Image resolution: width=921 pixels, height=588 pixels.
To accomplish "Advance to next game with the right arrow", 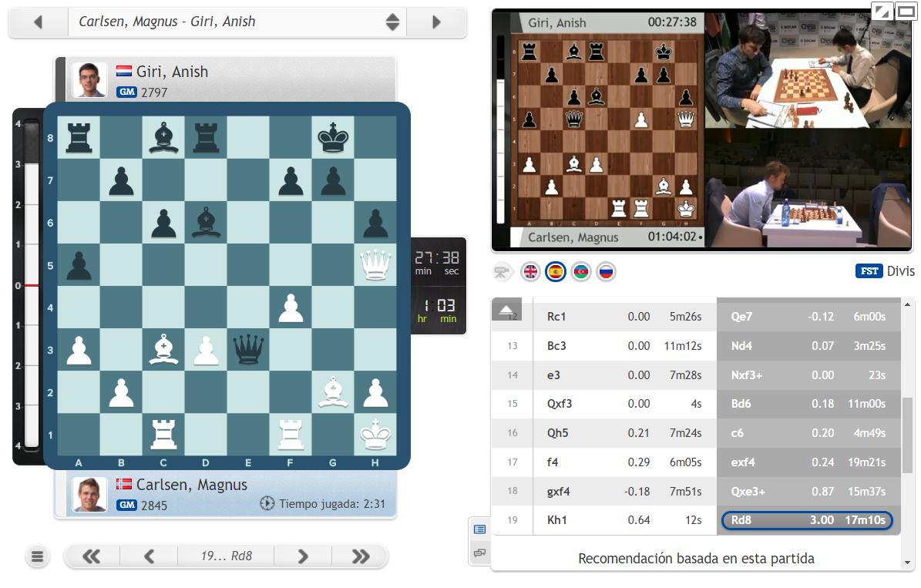I will [x=435, y=22].
